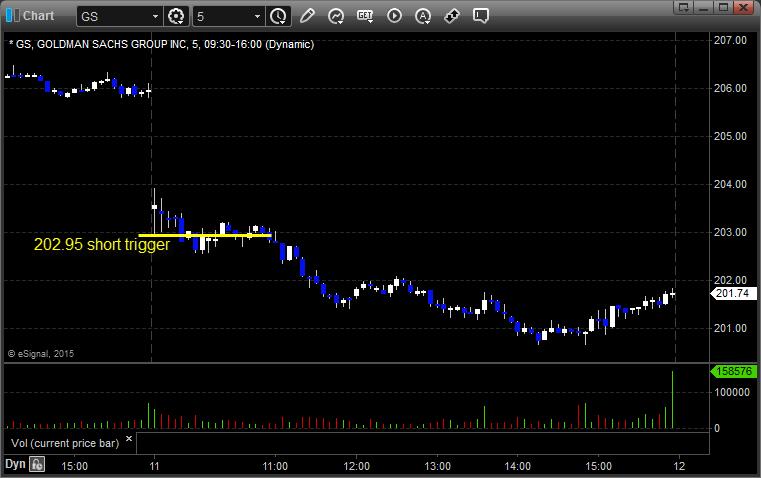Viewport: 761px width, 478px height.
Task: Click the GET toolbar icon
Action: pos(365,16)
